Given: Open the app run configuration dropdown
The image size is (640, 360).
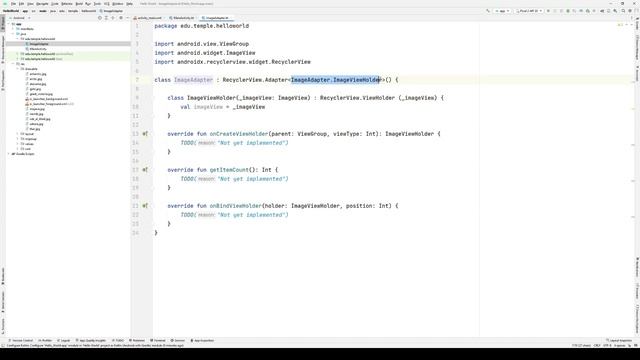Looking at the screenshot, I should point(502,11).
